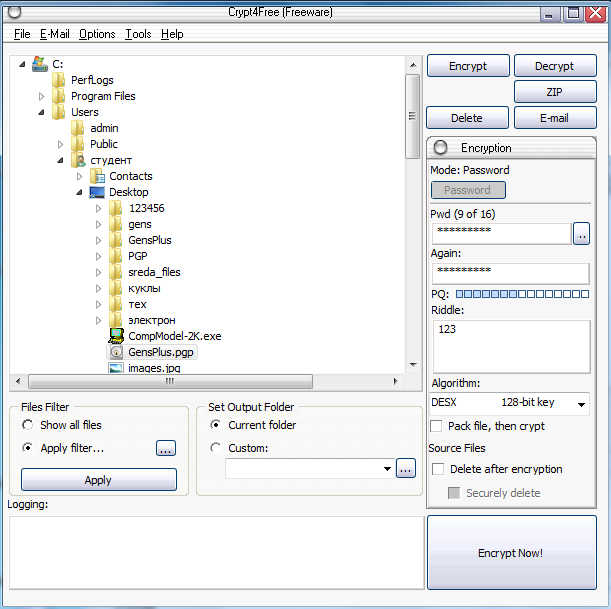Click the admin folder icon
The height and width of the screenshot is (609, 611).
(78, 128)
